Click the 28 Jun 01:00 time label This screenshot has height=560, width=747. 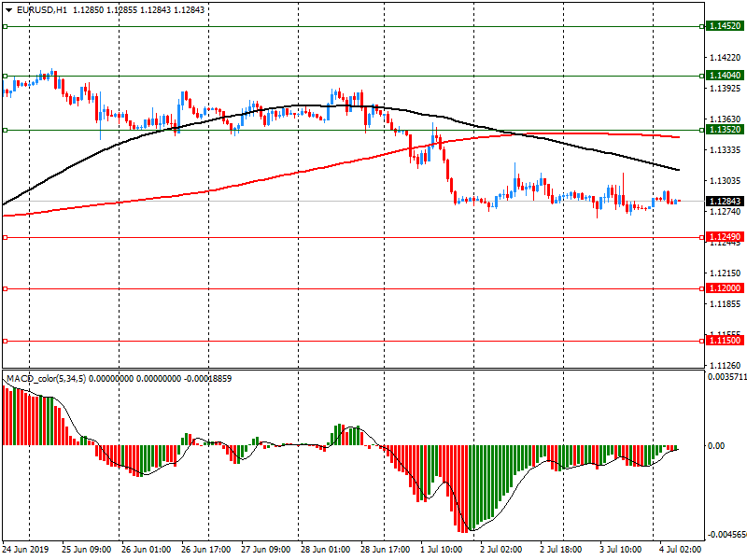325,549
